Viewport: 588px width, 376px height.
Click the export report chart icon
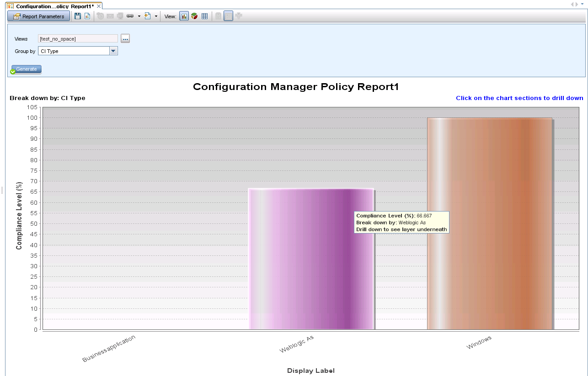87,16
